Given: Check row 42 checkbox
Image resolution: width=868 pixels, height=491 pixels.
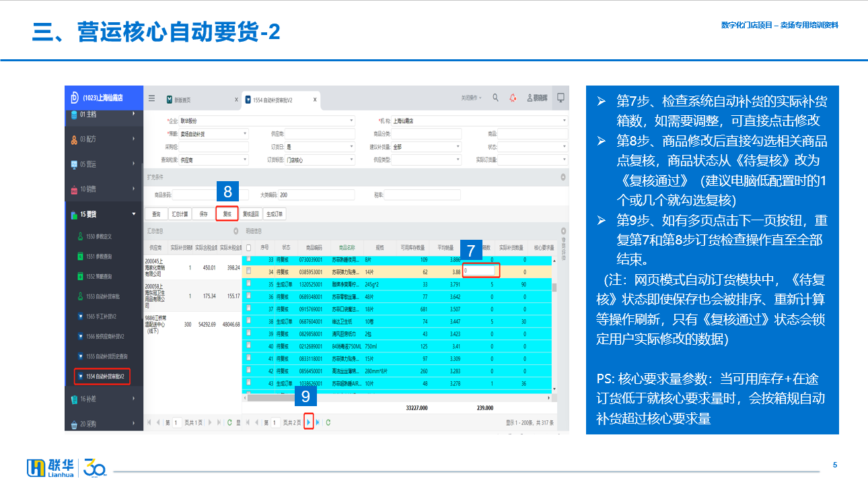Looking at the screenshot, I should click(x=248, y=370).
